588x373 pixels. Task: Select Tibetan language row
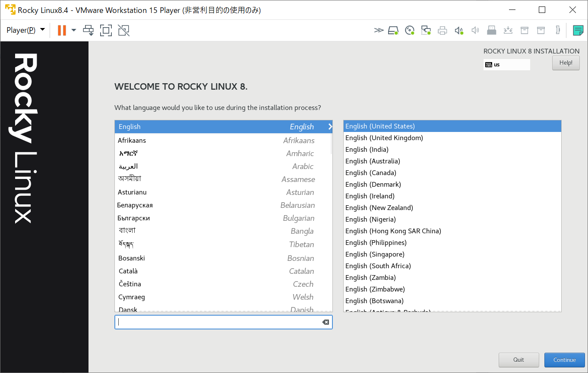pos(224,244)
